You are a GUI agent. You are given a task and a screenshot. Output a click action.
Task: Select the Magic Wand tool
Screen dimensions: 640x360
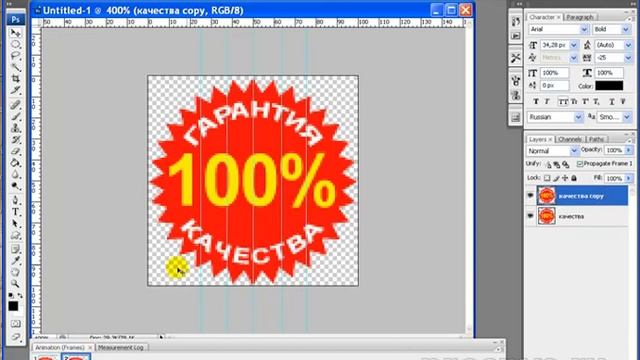click(x=16, y=67)
